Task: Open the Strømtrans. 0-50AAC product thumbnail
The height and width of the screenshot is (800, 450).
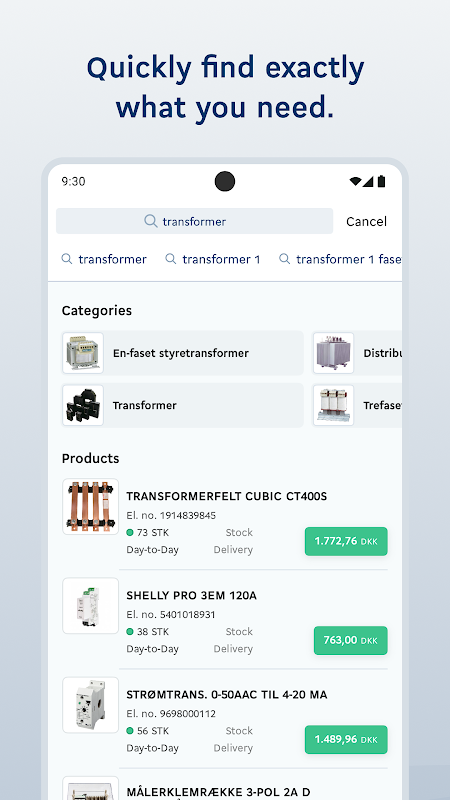Action: point(90,705)
